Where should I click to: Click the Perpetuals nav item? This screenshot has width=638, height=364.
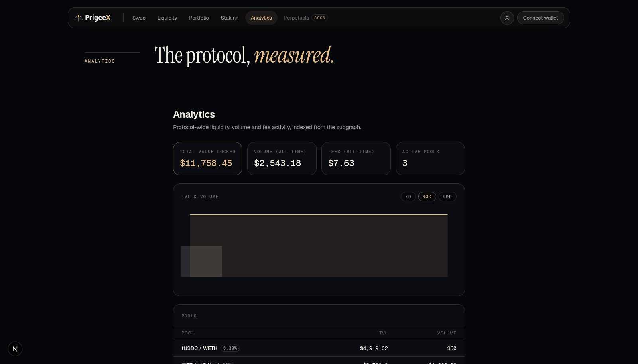[296, 18]
